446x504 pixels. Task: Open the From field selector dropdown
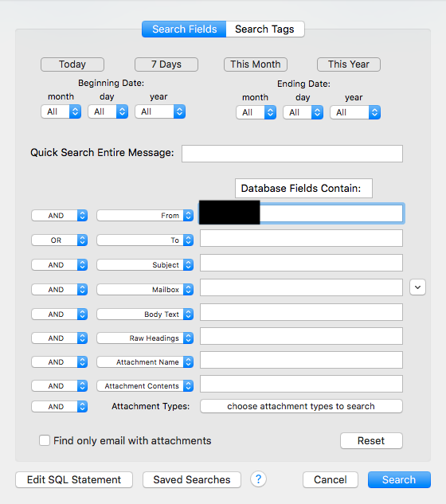pos(145,215)
